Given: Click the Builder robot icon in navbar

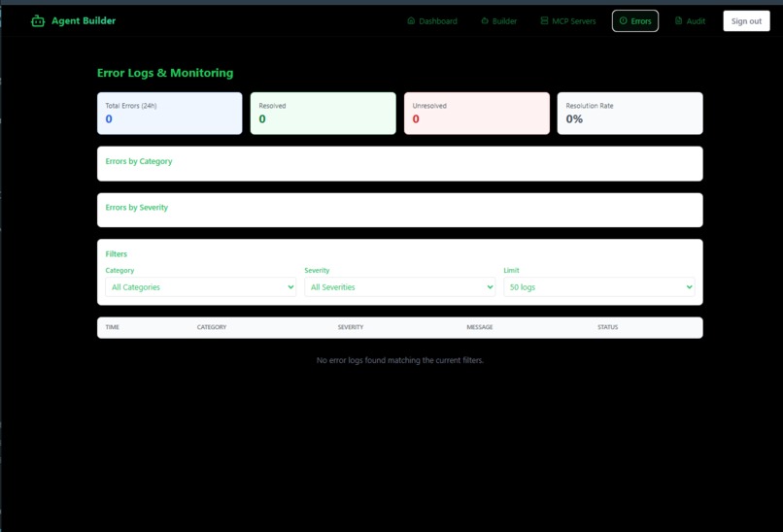Looking at the screenshot, I should tap(485, 21).
